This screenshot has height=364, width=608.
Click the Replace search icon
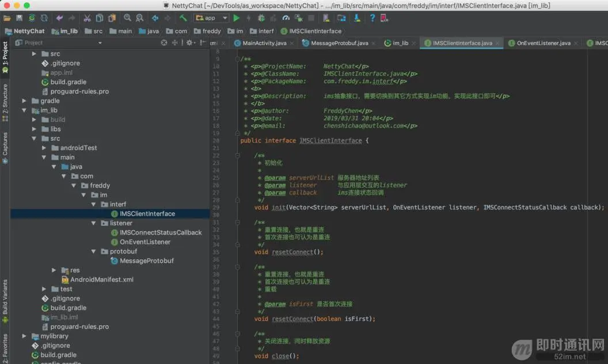pos(139,18)
